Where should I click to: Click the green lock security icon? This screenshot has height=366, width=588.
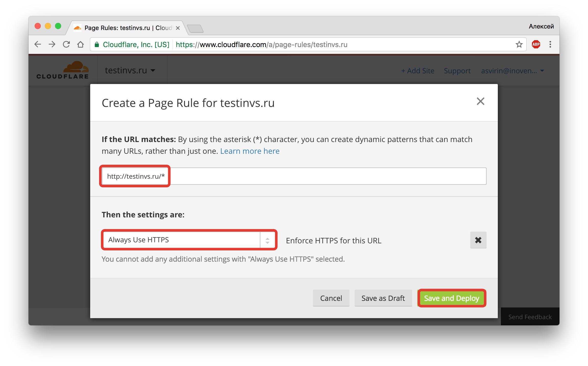[x=97, y=45]
